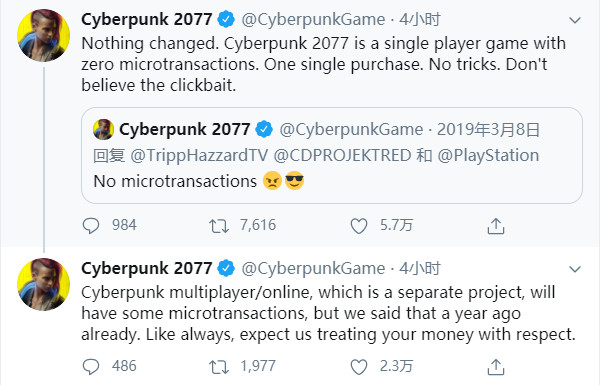Click @CyberpunkGame handle in first tweet
The image size is (603, 385).
(313, 20)
